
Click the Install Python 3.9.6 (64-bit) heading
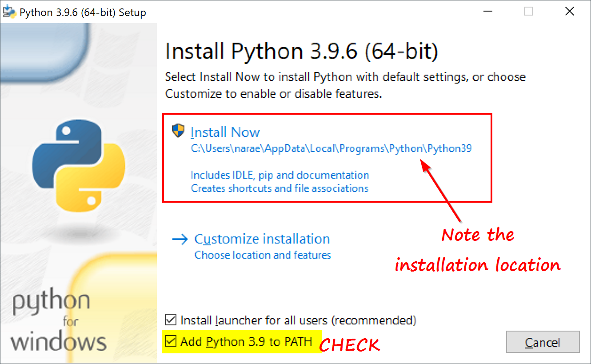(x=301, y=52)
